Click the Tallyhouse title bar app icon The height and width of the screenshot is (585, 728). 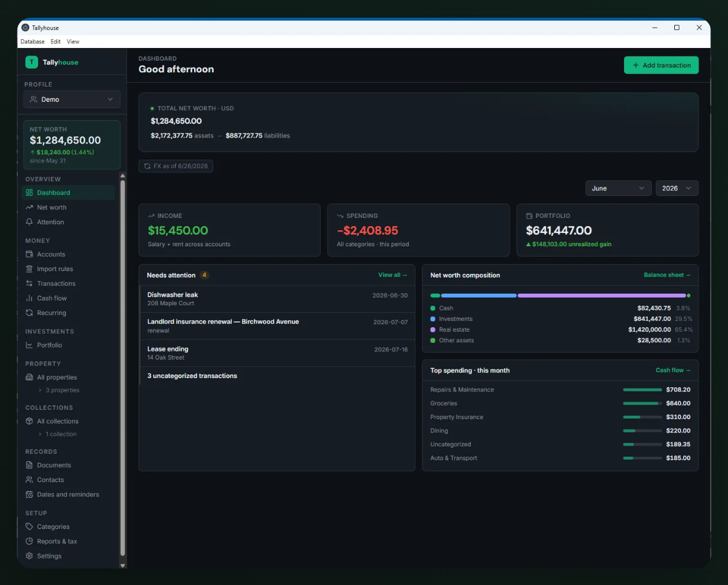pos(25,28)
